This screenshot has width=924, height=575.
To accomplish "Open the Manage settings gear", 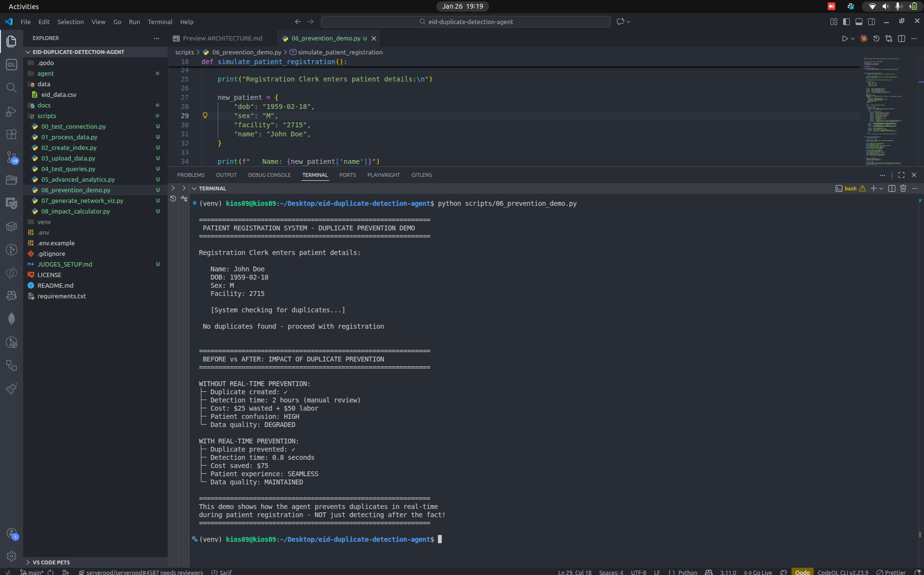I will [12, 556].
